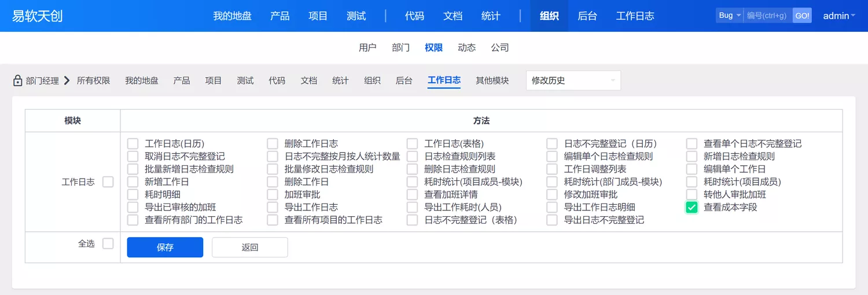
Task: Open 产品 in the top navigation
Action: pos(279,16)
